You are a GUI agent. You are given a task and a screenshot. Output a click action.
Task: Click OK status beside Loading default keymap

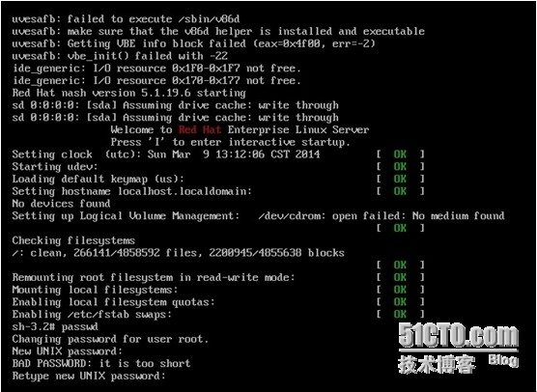[x=400, y=179]
